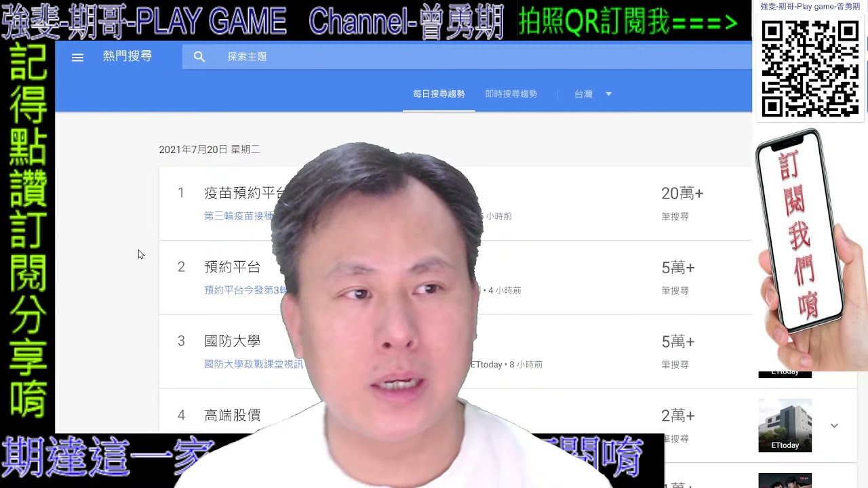Click the 2萬+ search count

[678, 415]
